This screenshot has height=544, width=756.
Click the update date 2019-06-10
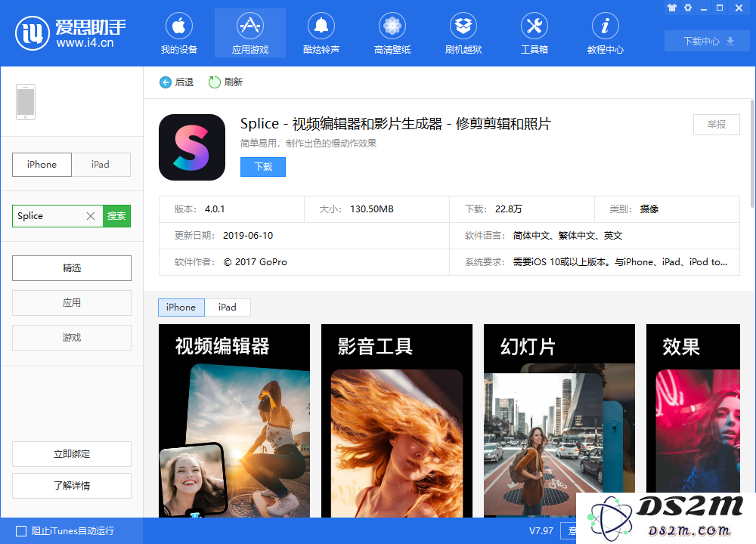pos(248,236)
